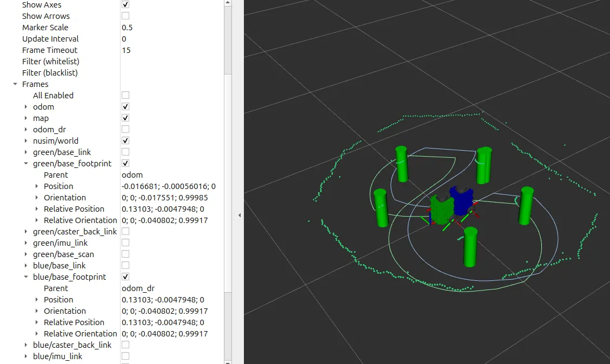Click the Displays panel vertical scrollbar
Image resolution: width=610 pixels, height=364 pixels.
point(228,162)
